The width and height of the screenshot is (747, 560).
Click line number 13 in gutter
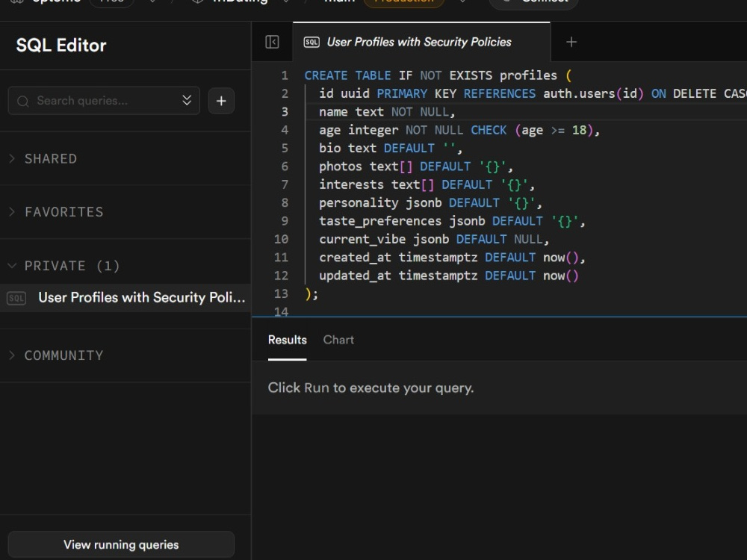281,293
